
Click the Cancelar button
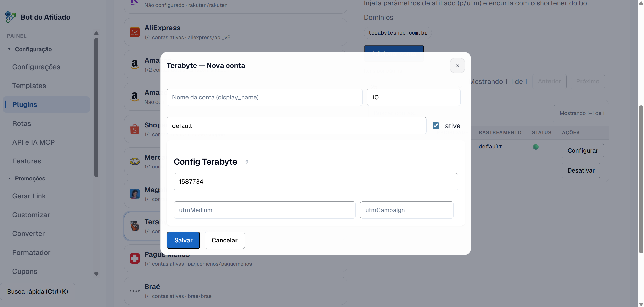[225, 240]
